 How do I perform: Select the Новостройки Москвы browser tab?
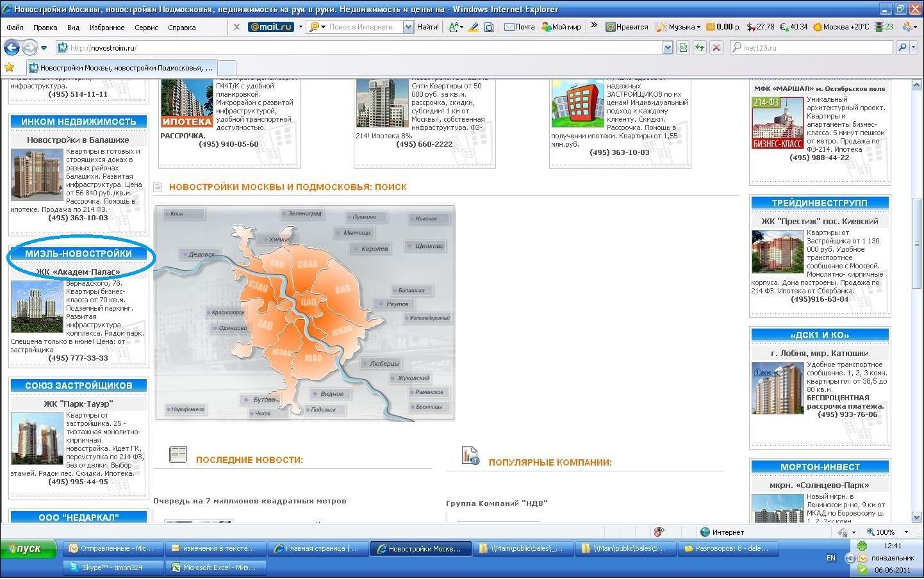122,67
